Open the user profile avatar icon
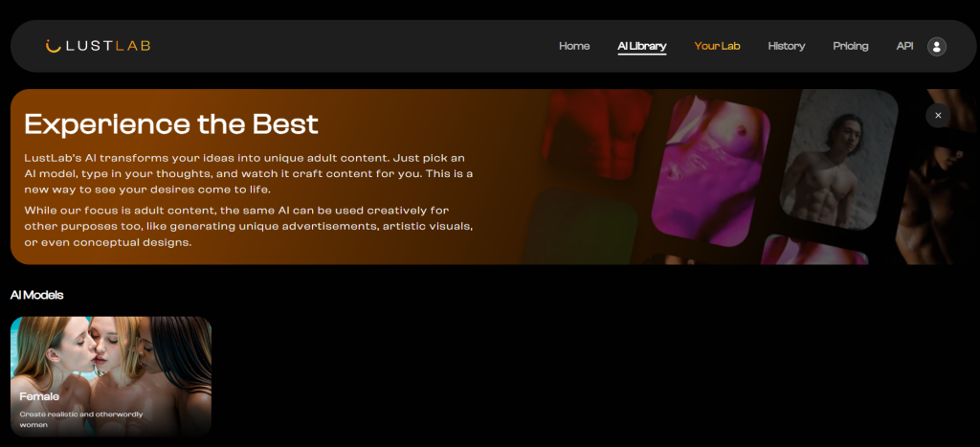Viewport: 980px width, 447px height. coord(936,46)
